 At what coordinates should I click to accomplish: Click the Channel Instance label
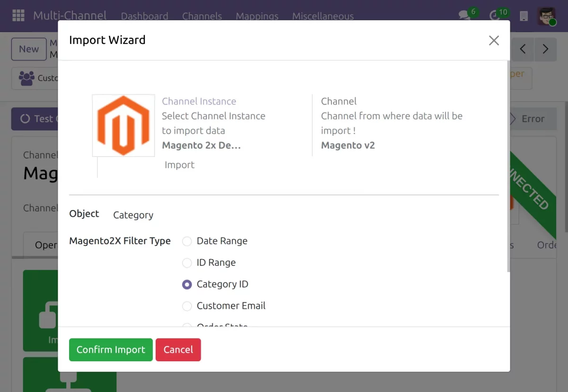pos(199,101)
